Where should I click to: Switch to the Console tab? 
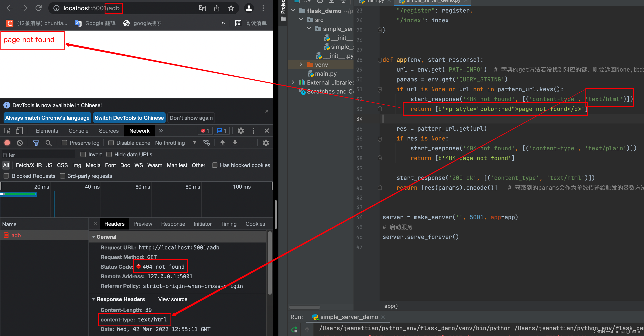click(78, 131)
